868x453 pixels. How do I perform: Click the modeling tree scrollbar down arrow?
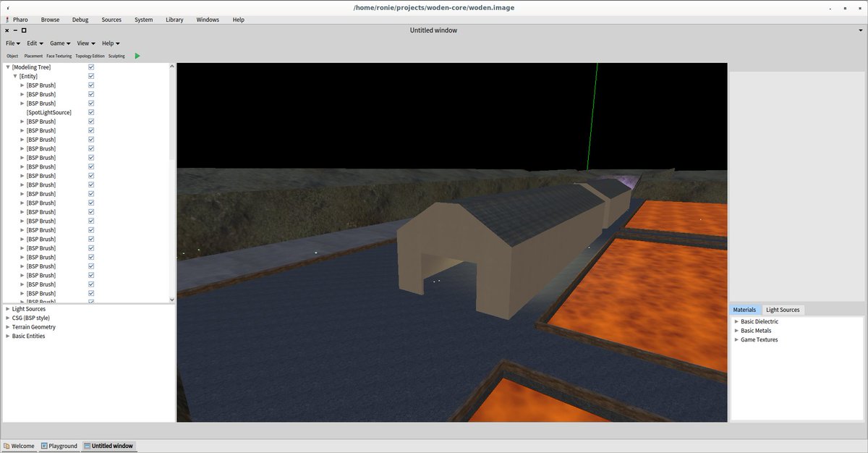point(172,299)
